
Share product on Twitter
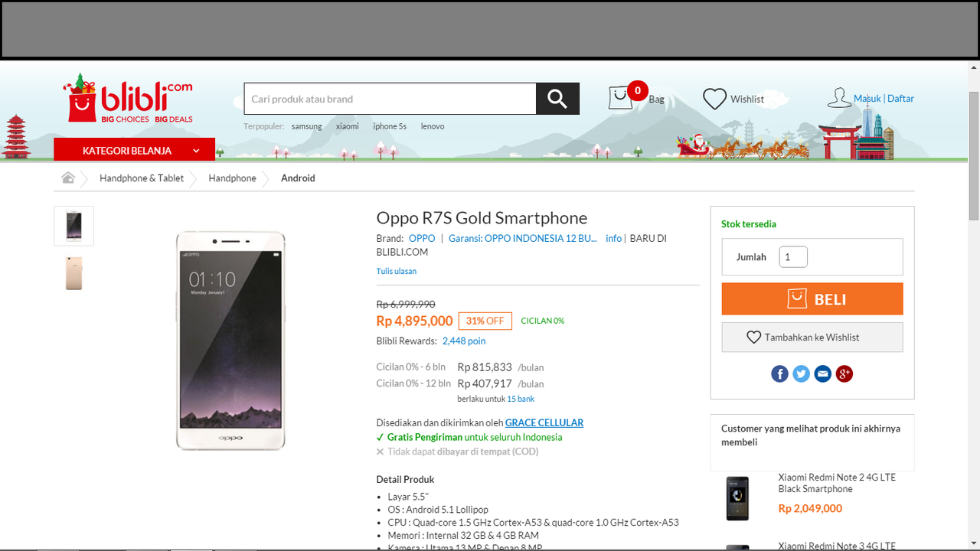tap(801, 373)
